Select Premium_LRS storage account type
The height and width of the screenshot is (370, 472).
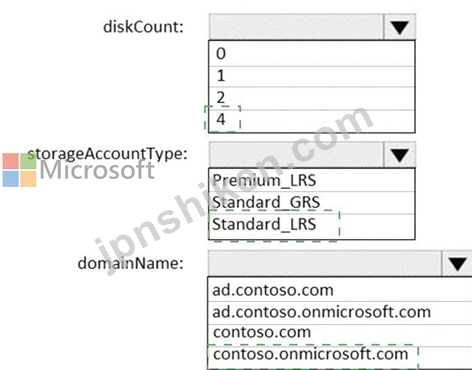pyautogui.click(x=312, y=180)
